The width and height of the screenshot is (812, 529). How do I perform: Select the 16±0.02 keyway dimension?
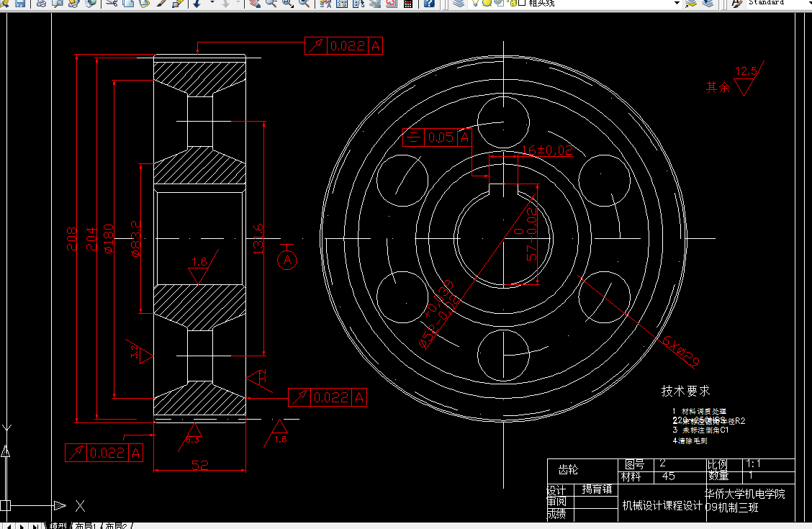(547, 150)
